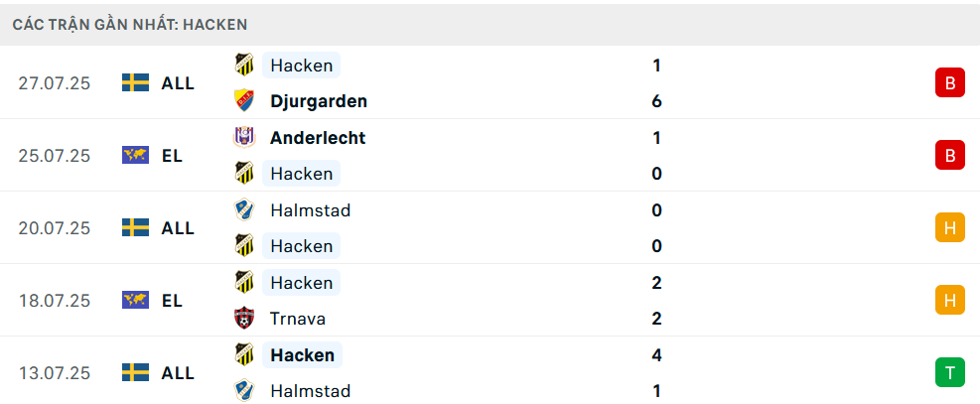Screen dimensions: 980x404
Task: Open the Anderlecht team link
Action: 318,137
